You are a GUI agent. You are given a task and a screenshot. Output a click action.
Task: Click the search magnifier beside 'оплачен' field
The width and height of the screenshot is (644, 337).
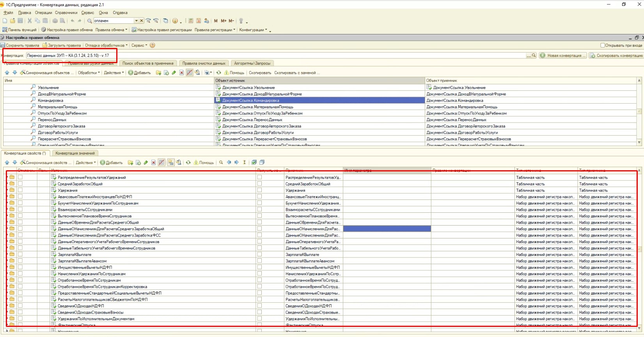pos(89,21)
